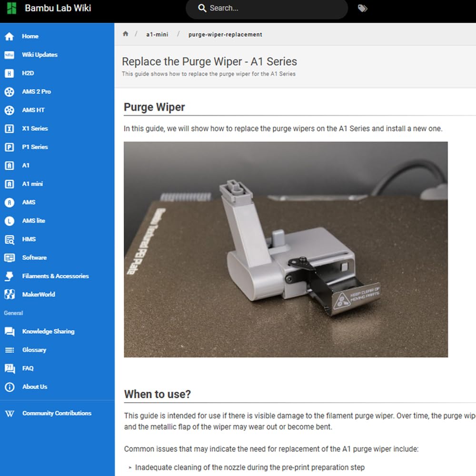Click the Wiki Updates NEW icon

pos(9,55)
